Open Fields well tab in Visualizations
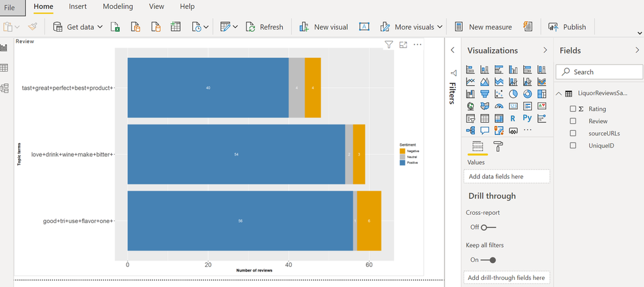The width and height of the screenshot is (644, 287). point(478,146)
